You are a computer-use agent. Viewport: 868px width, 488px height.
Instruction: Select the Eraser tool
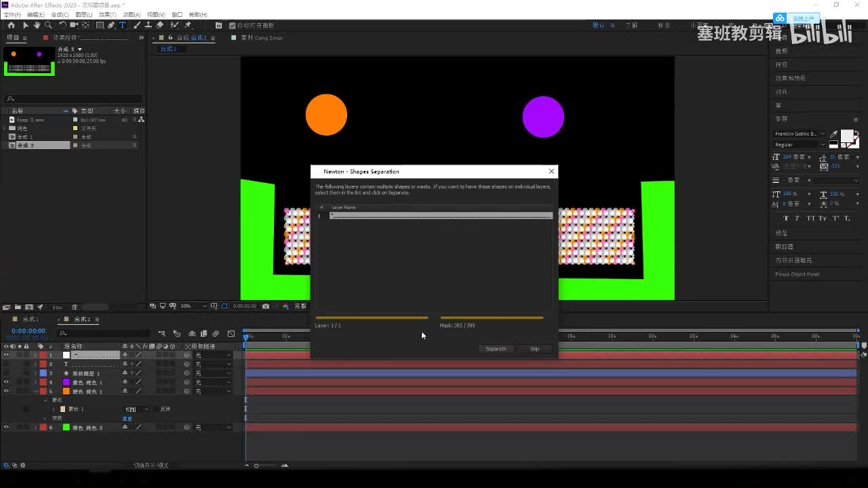pyautogui.click(x=160, y=25)
